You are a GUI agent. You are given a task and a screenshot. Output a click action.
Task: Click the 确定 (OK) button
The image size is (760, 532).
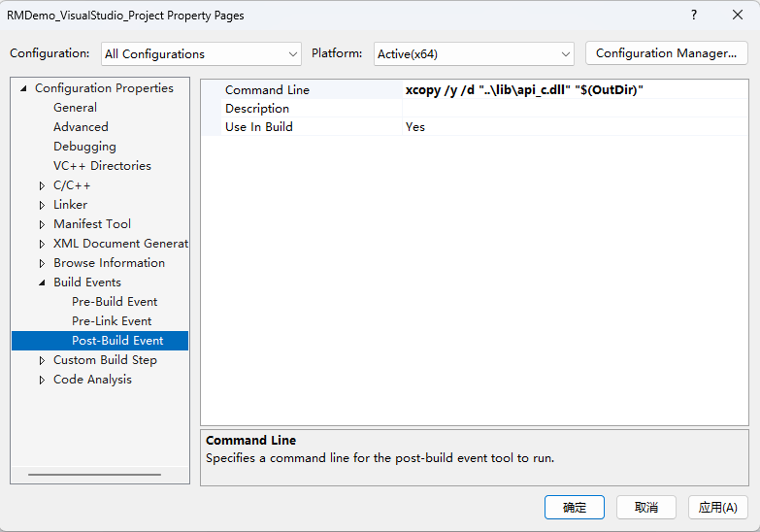point(575,507)
